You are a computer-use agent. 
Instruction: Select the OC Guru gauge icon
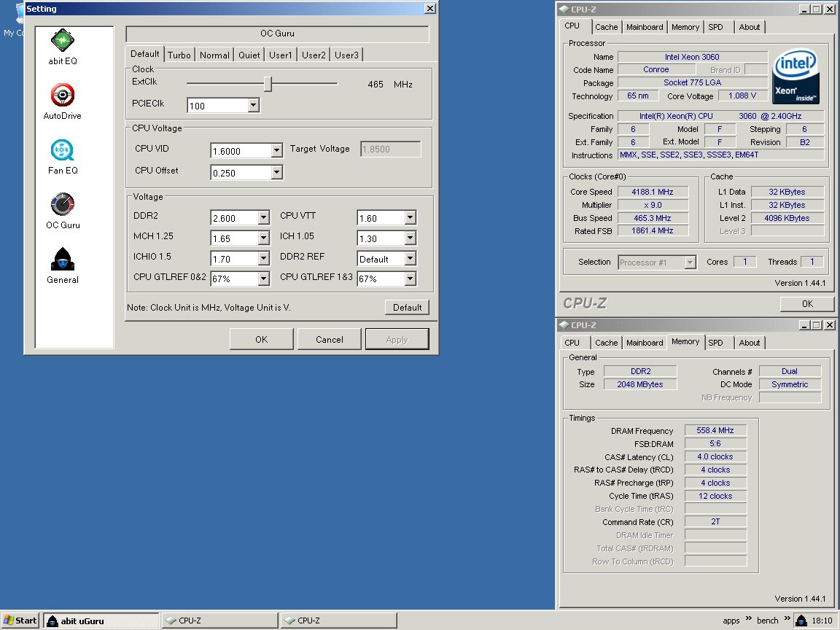click(63, 205)
